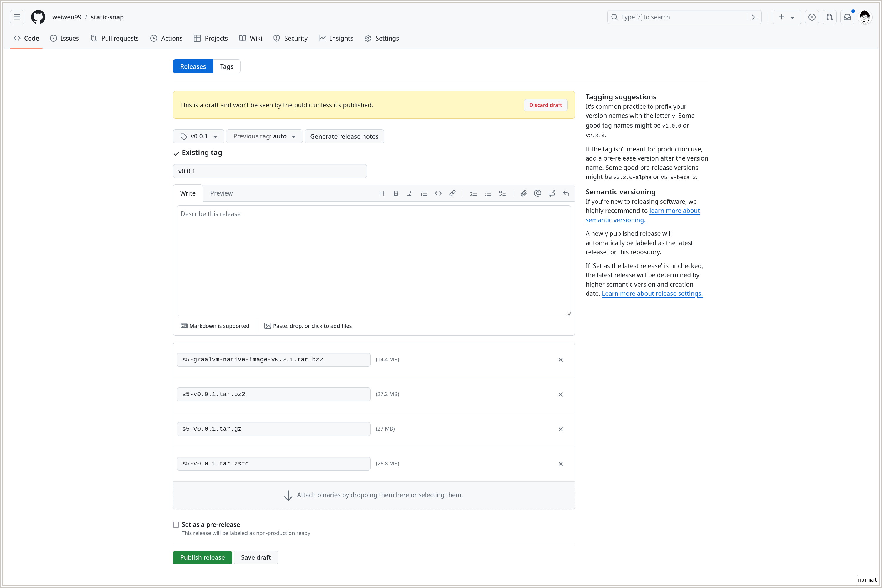Click Attach binaries drop area
This screenshot has height=588, width=882.
click(x=374, y=495)
